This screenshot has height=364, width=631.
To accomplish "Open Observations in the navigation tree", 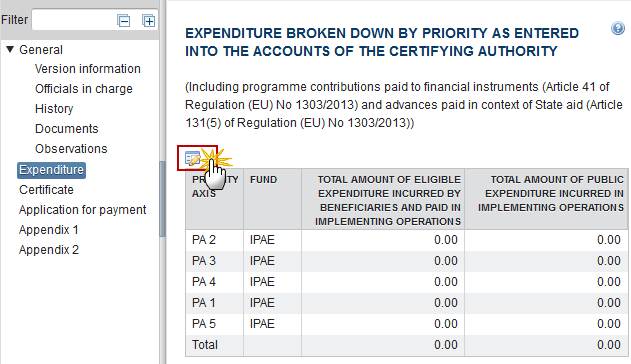I will coord(71,149).
